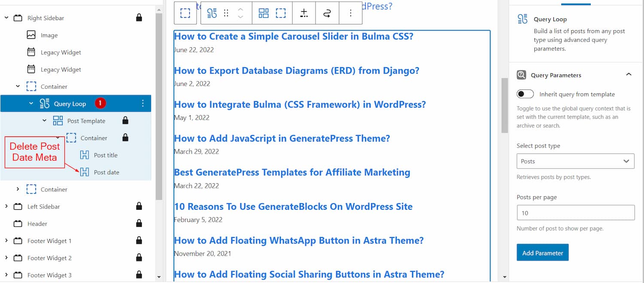
Task: Click the Query Loop icon in the block toolbar
Action: (212, 13)
